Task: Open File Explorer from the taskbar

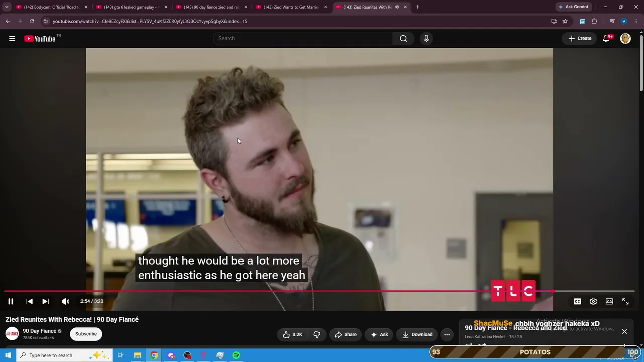Action: pyautogui.click(x=137, y=355)
